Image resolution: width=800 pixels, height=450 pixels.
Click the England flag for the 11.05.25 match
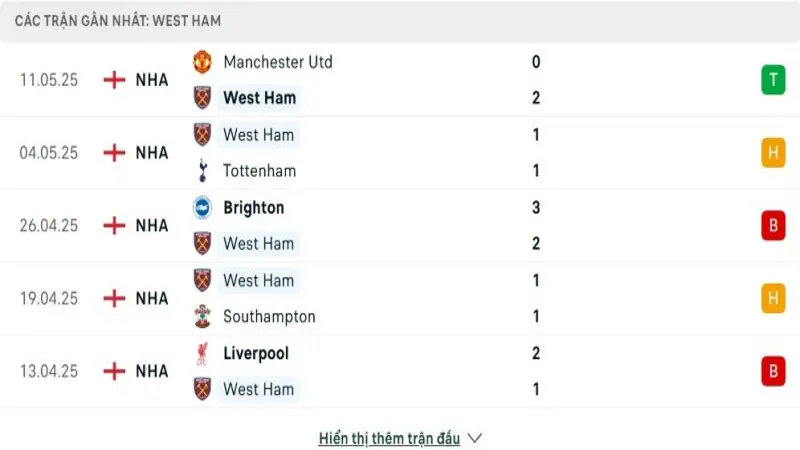(115, 80)
